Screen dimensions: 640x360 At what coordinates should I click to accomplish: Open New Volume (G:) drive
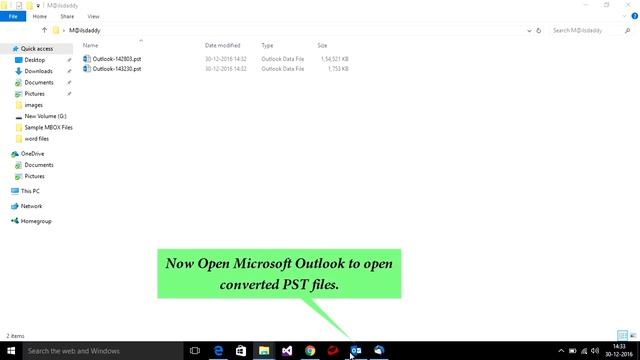tap(45, 116)
